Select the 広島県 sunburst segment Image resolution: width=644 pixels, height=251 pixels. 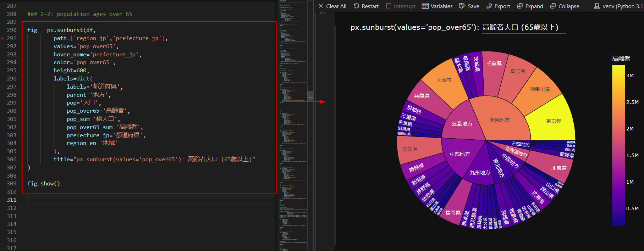click(x=538, y=197)
